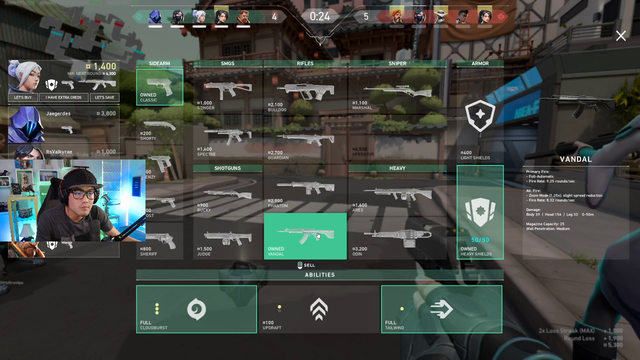Screen dimensions: 640x360
Task: Select owned Heavy Shields armor
Action: [x=480, y=212]
